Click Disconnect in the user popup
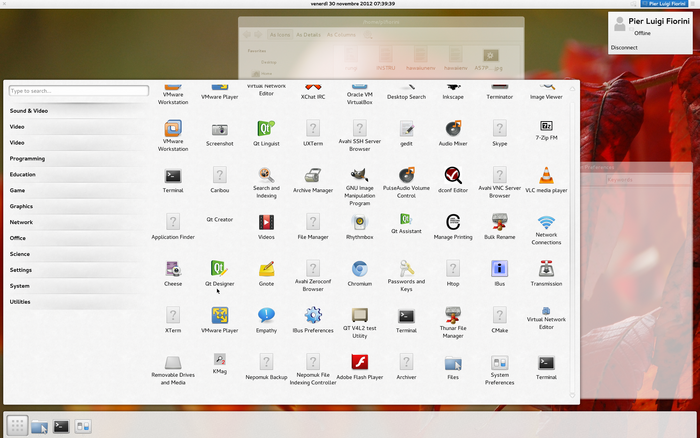700x438 pixels. [x=624, y=47]
